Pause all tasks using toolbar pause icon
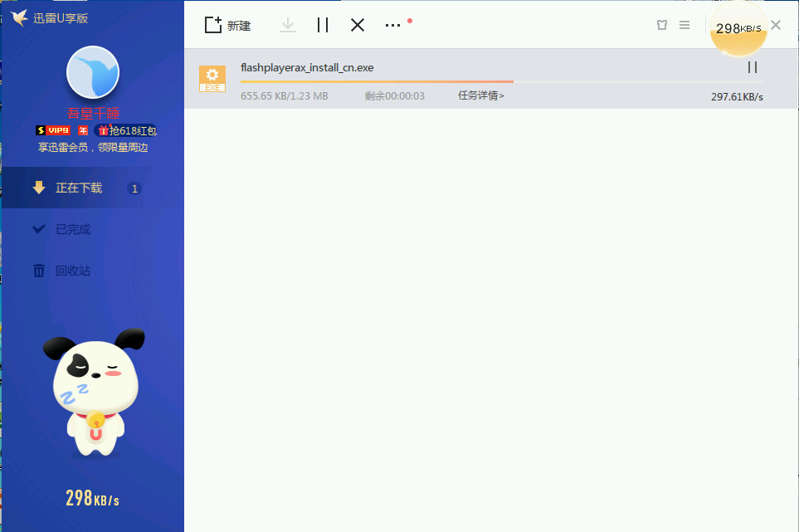 (x=323, y=25)
